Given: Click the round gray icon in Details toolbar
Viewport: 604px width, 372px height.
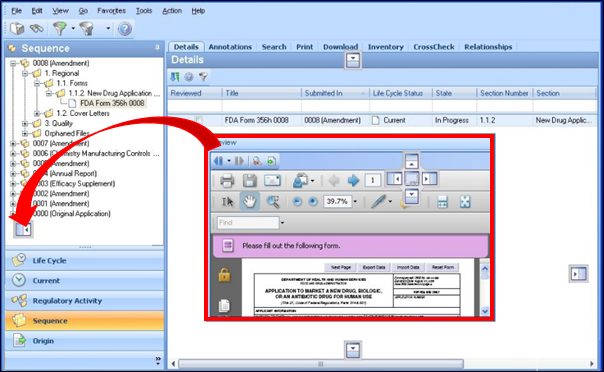Looking at the screenshot, I should pyautogui.click(x=189, y=77).
